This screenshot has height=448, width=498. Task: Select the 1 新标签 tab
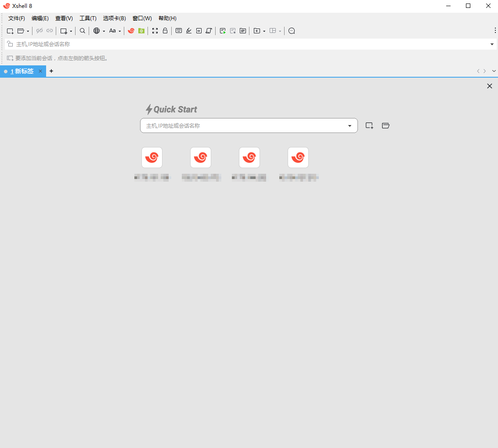coord(22,71)
